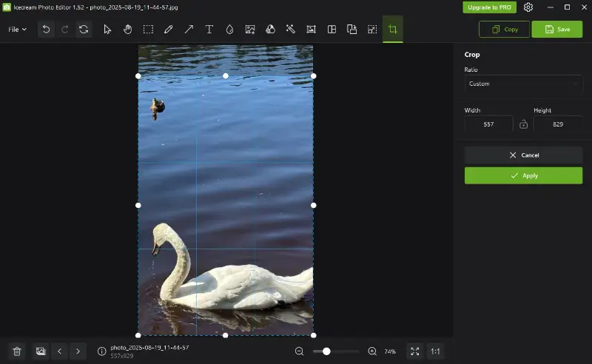Click the blur droplet tool
This screenshot has width=592, height=364.
229,30
